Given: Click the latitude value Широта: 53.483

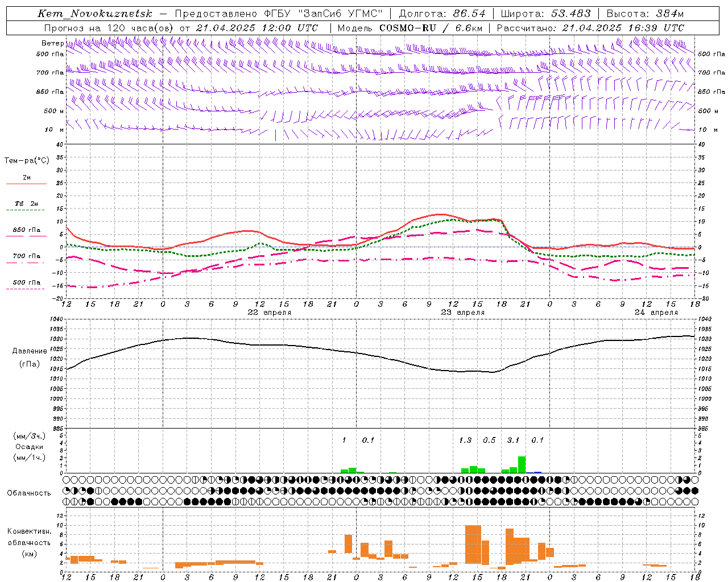Looking at the screenshot, I should coord(545,14).
